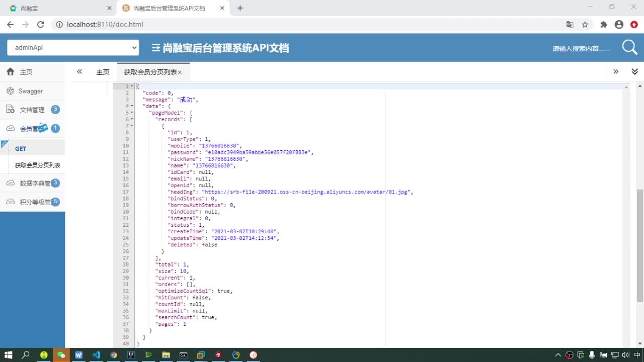Click the translate page icon in address bar
Screen dimensions: 644x362
click(570, 24)
